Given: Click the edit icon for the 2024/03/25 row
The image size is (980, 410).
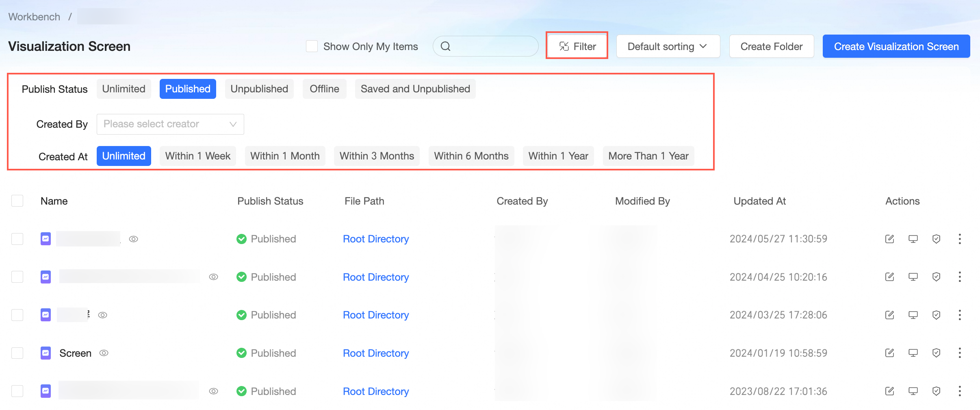Looking at the screenshot, I should coord(889,315).
